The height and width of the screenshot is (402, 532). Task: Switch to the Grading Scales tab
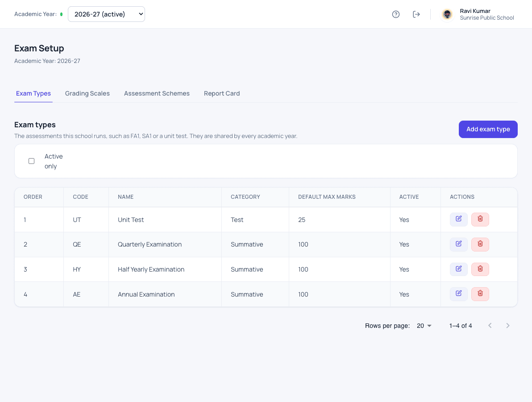(x=87, y=93)
